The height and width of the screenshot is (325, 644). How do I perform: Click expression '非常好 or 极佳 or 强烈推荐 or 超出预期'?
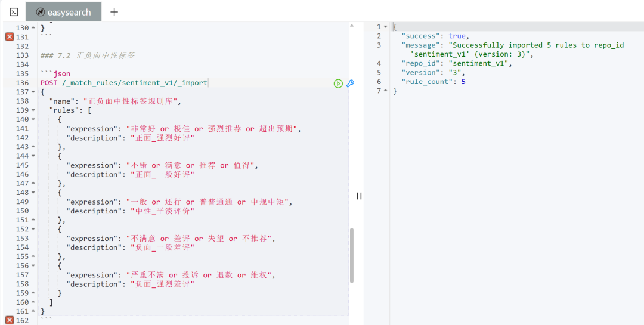click(212, 129)
